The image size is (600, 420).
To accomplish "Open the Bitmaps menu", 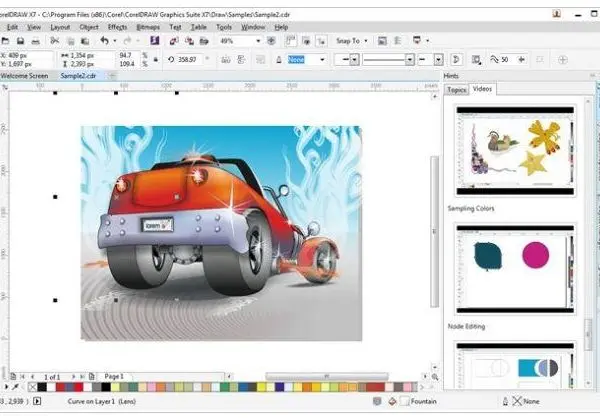I will click(x=148, y=27).
